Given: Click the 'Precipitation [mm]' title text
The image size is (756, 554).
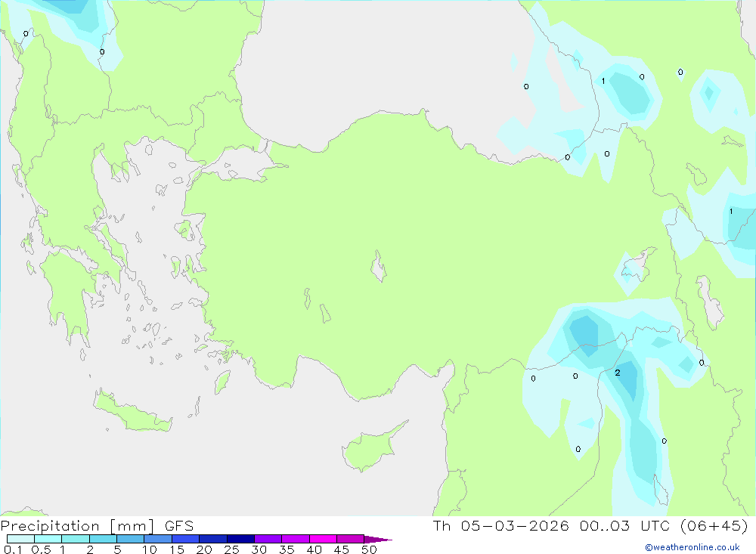Looking at the screenshot, I should pos(77,526).
